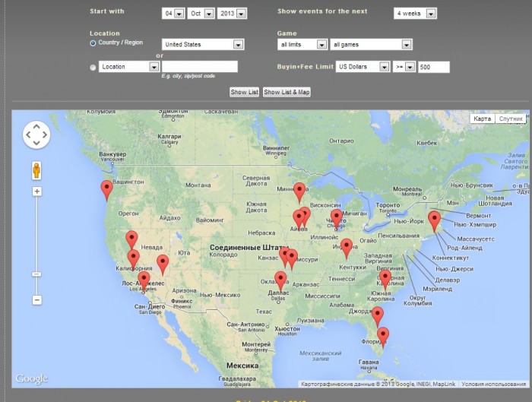The image size is (532, 402).
Task: Open the start month dropdown showing Oct
Action: tap(201, 14)
